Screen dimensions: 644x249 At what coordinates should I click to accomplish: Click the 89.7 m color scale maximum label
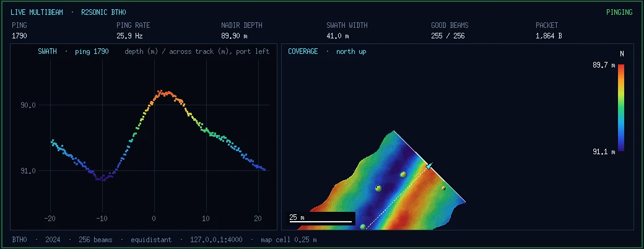[x=604, y=66]
